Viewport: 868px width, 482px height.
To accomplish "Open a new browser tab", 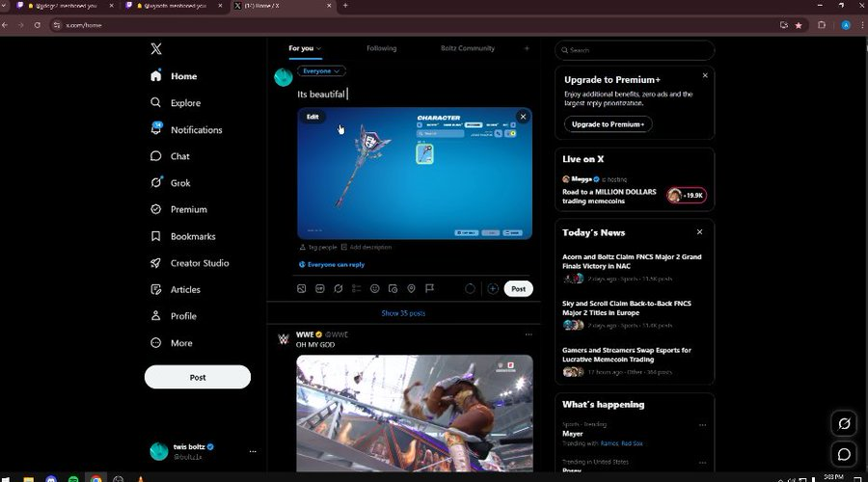I will (x=345, y=6).
